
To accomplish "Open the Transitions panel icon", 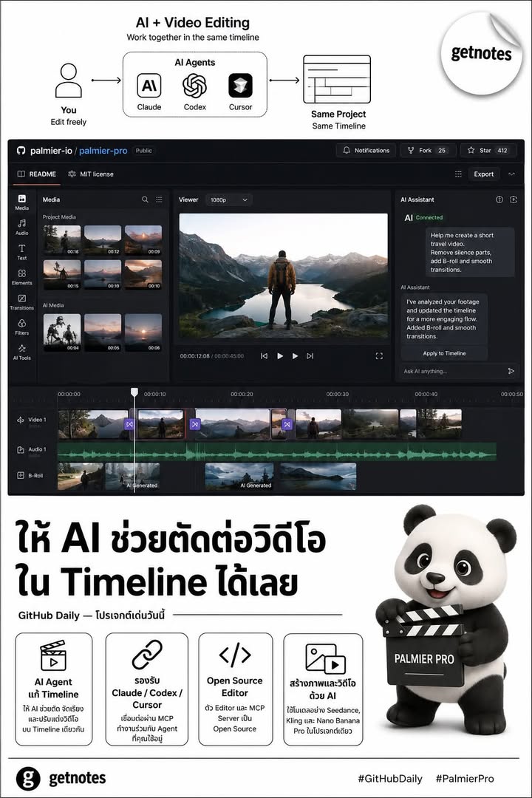I will coord(22,301).
